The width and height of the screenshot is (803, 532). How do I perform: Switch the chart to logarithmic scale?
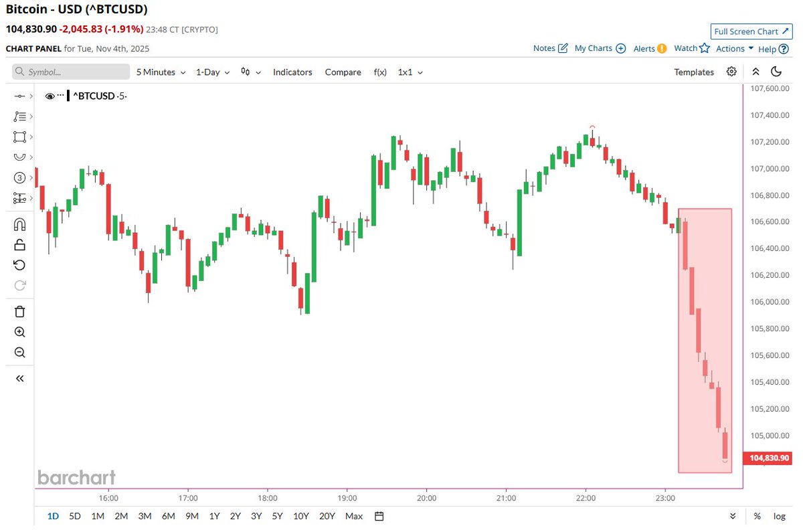pyautogui.click(x=780, y=516)
